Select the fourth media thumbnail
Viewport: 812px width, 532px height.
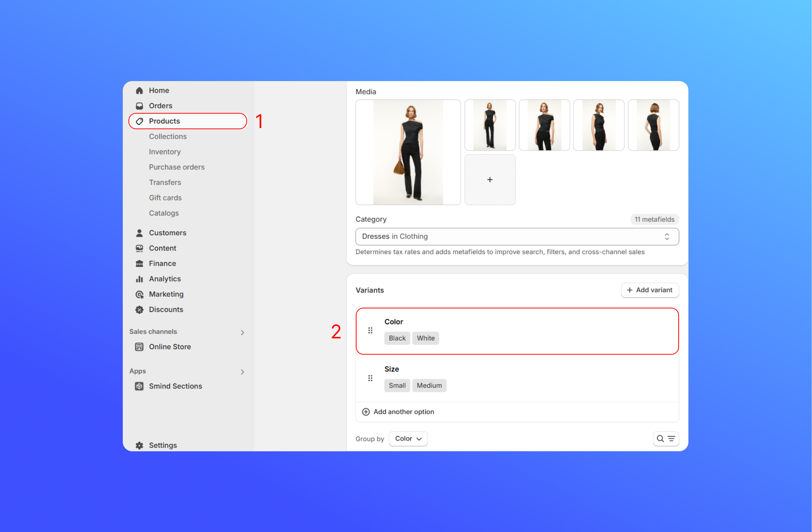coord(599,125)
